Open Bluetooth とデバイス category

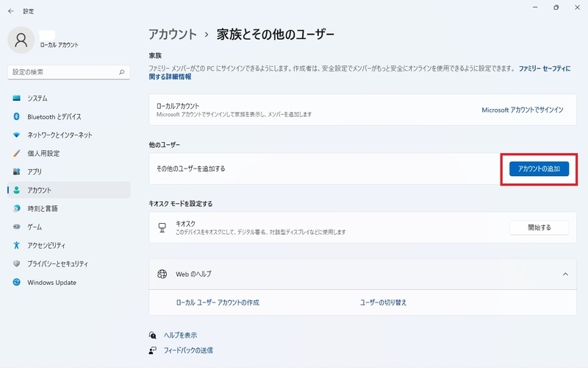[69, 117]
